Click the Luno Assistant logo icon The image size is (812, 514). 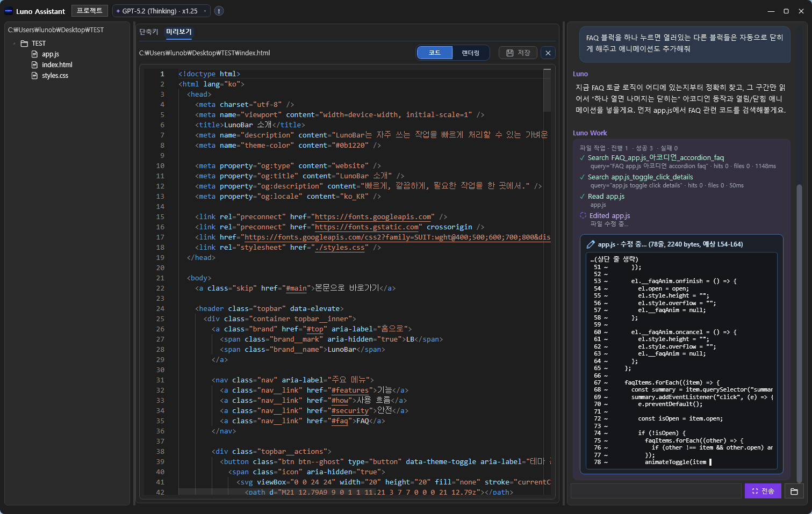coord(9,11)
